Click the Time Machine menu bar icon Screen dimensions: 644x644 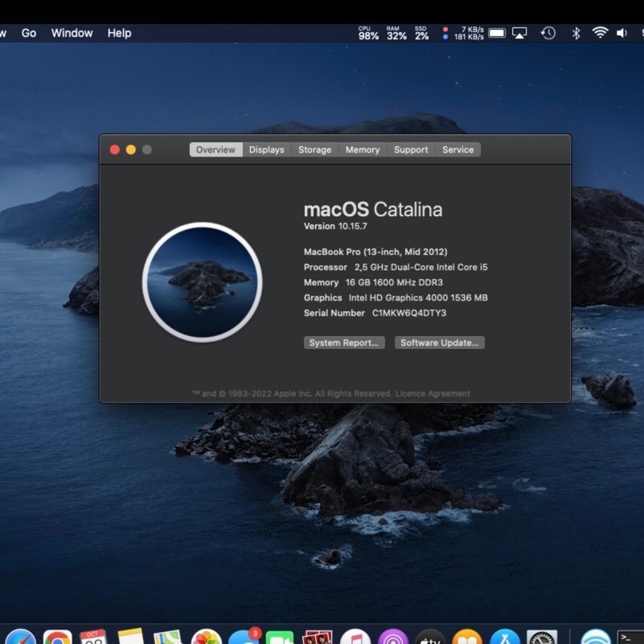(548, 33)
